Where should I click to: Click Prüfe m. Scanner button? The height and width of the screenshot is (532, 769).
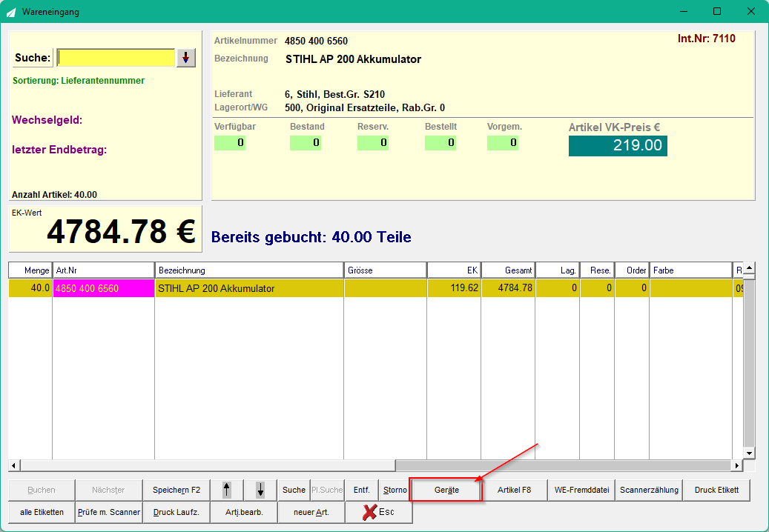pyautogui.click(x=109, y=513)
